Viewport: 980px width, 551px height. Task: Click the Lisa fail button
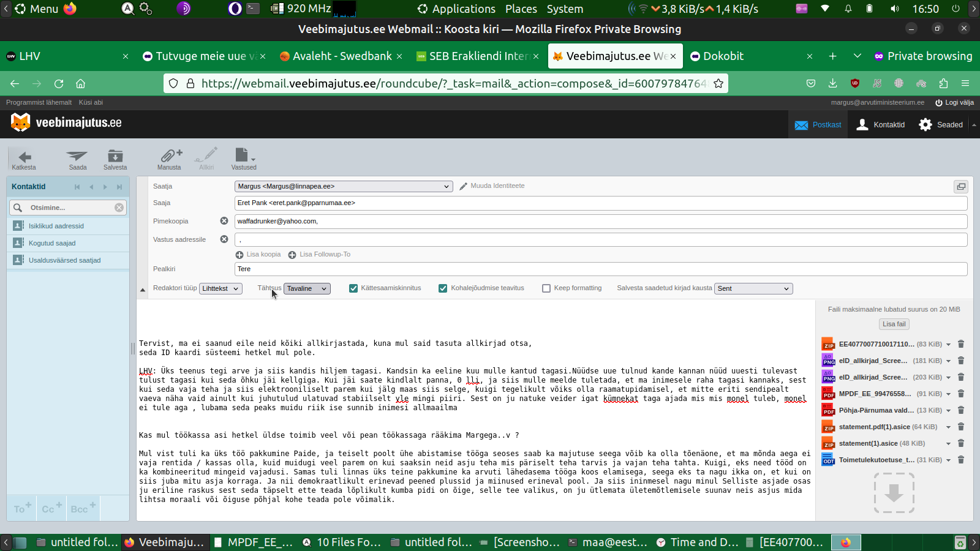(x=894, y=324)
